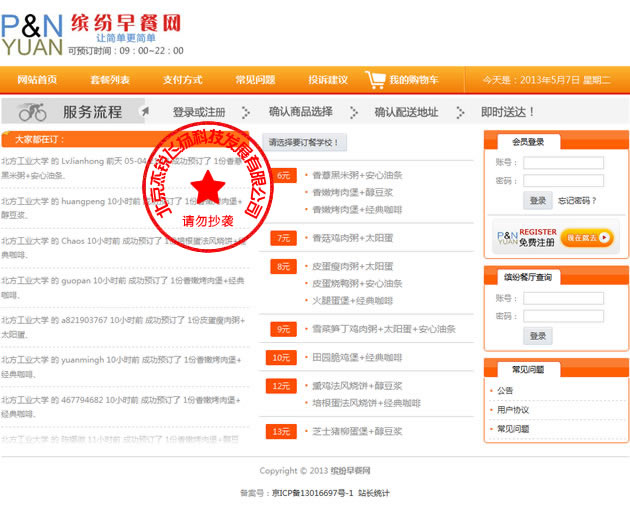Select the 13元 price tag
The width and height of the screenshot is (630, 508).
point(281,432)
